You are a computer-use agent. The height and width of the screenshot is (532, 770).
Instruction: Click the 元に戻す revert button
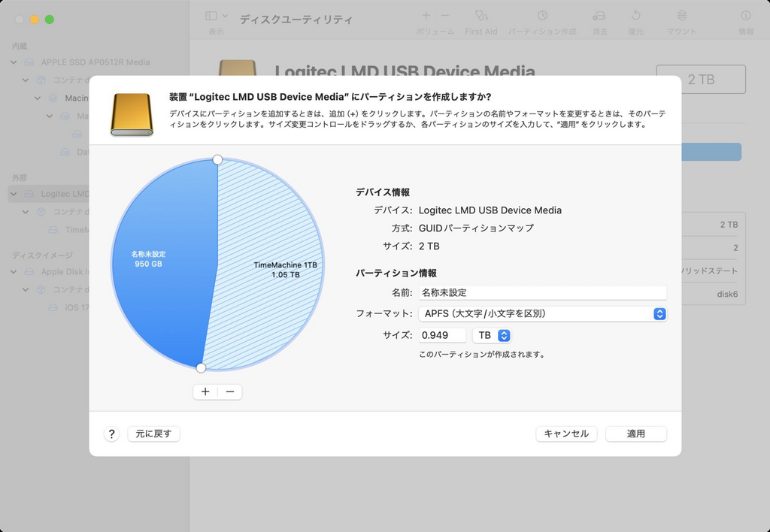point(153,434)
